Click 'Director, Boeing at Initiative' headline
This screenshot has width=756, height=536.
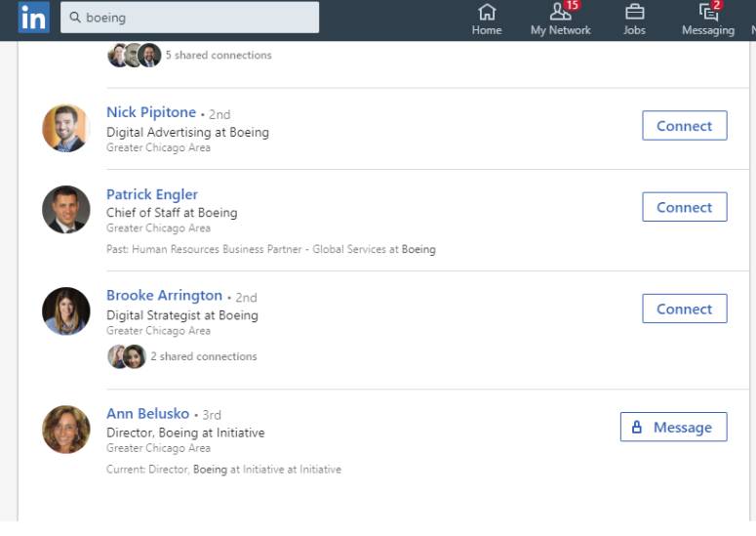point(185,433)
